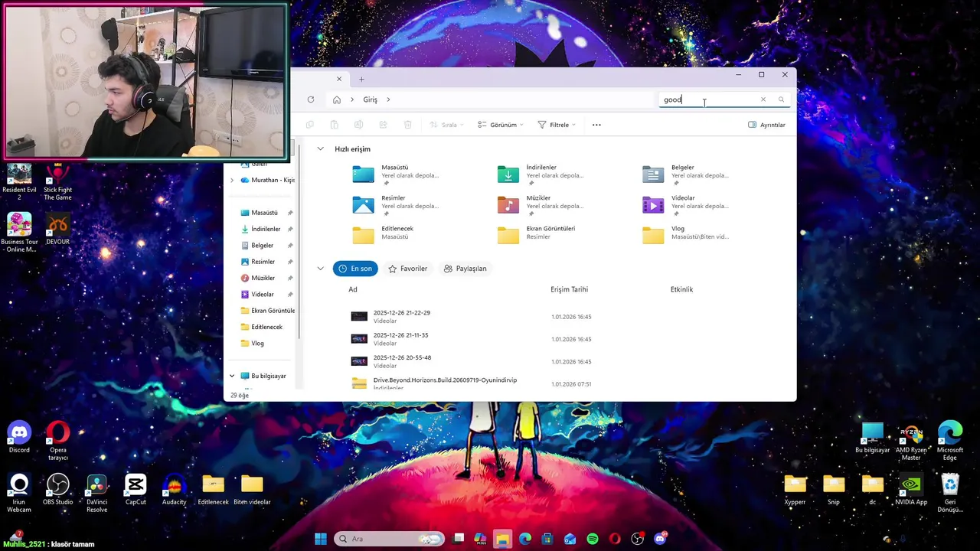Open the Masaüstü quick access folder

click(395, 174)
